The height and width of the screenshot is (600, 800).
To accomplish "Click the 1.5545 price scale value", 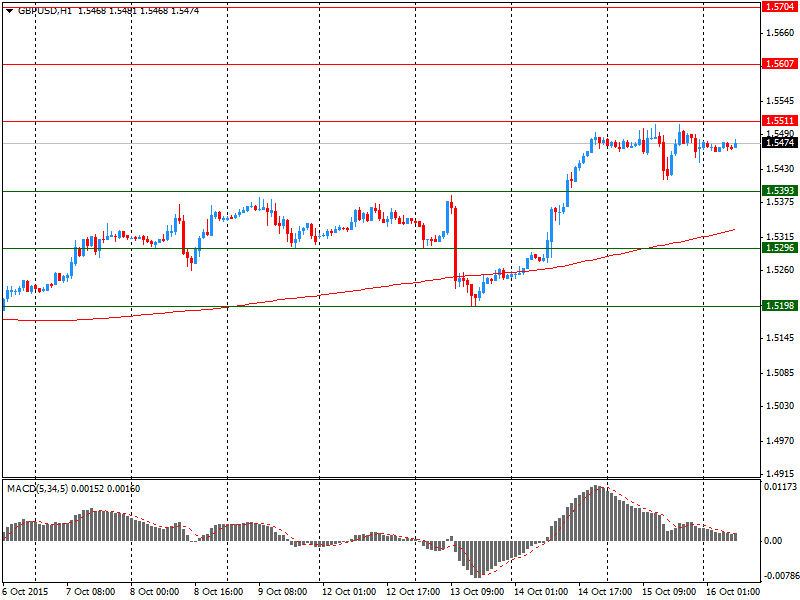I will pyautogui.click(x=781, y=101).
